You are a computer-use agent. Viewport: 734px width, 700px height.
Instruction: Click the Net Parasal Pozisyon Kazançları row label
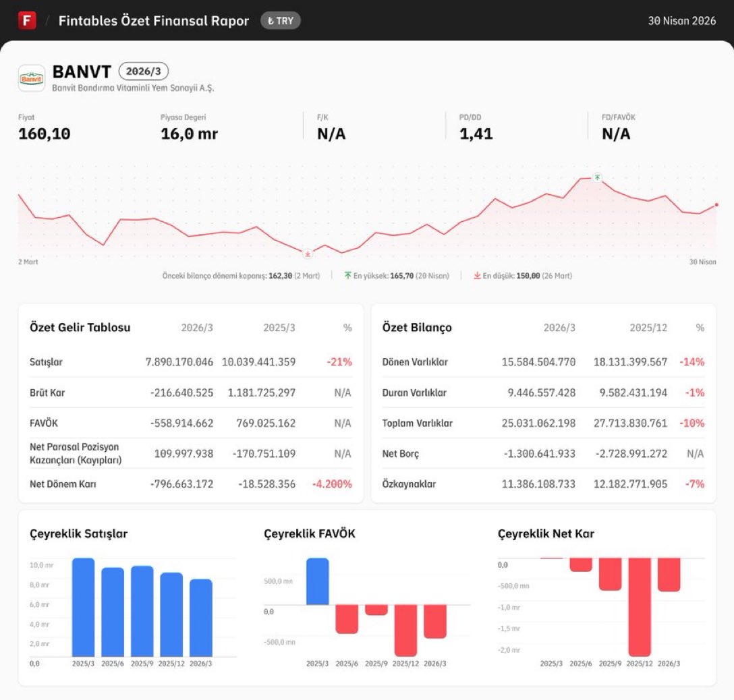(76, 453)
